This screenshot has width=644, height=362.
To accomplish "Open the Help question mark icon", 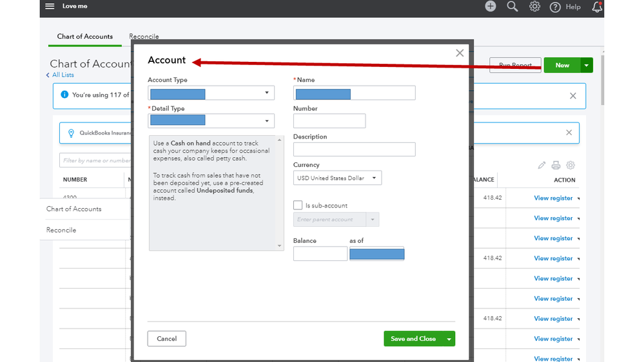I will click(x=555, y=7).
